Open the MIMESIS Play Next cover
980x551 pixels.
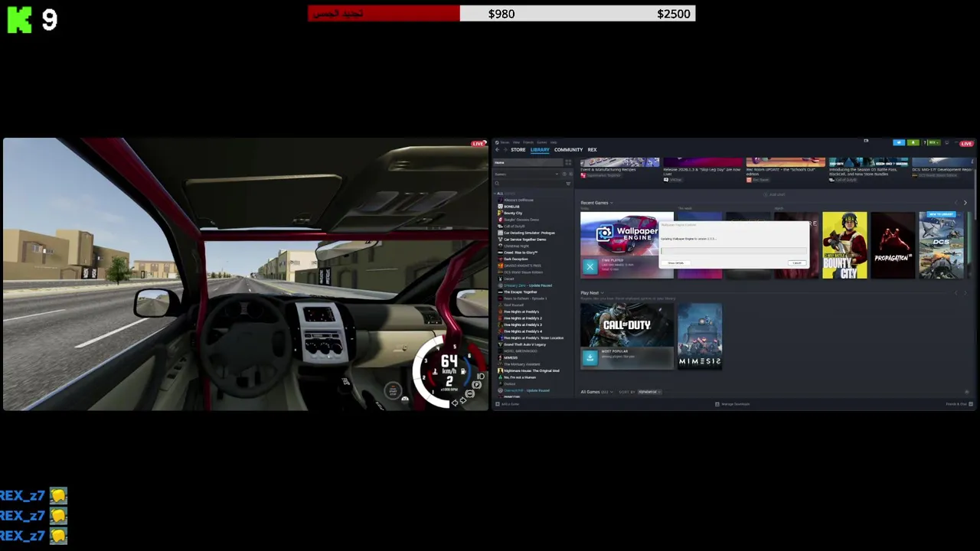click(x=700, y=336)
